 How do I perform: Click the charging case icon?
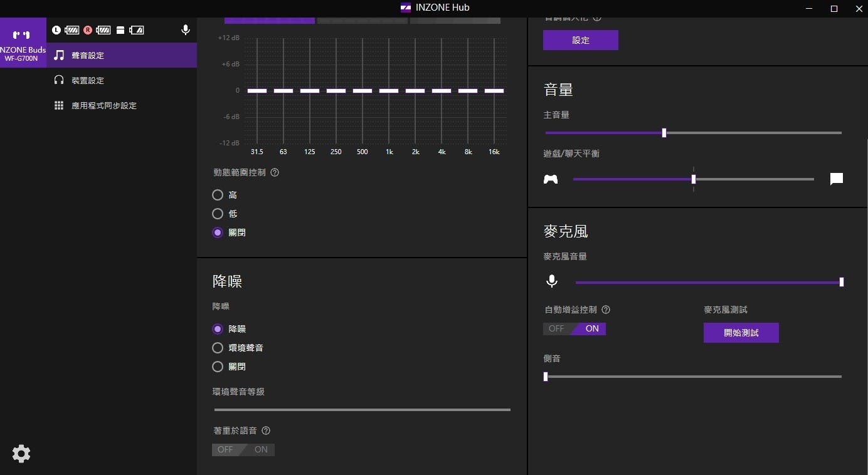120,29
